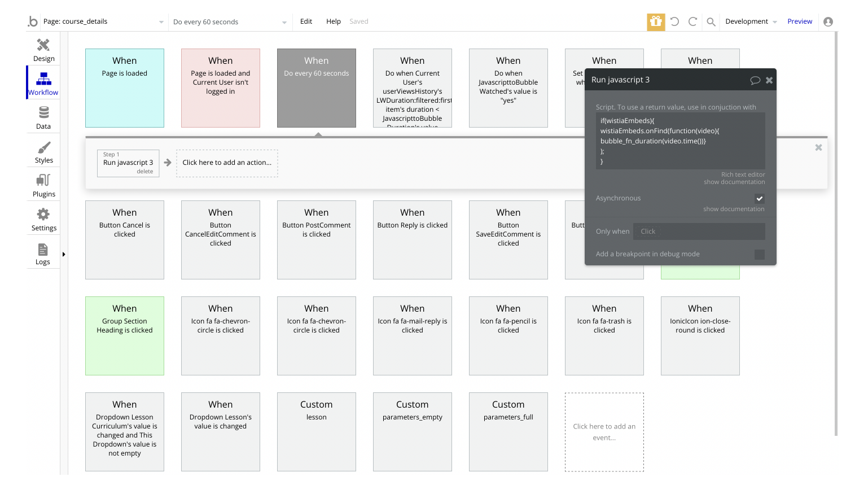The width and height of the screenshot is (868, 481).
Task: Uncheck the Asynchronous checkbox
Action: [x=760, y=199]
